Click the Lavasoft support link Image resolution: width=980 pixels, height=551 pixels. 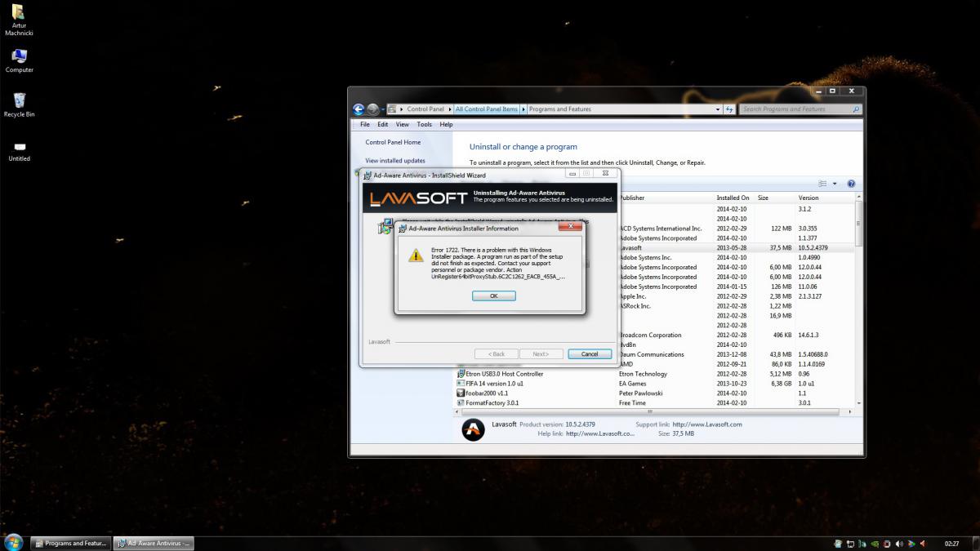[x=706, y=424]
